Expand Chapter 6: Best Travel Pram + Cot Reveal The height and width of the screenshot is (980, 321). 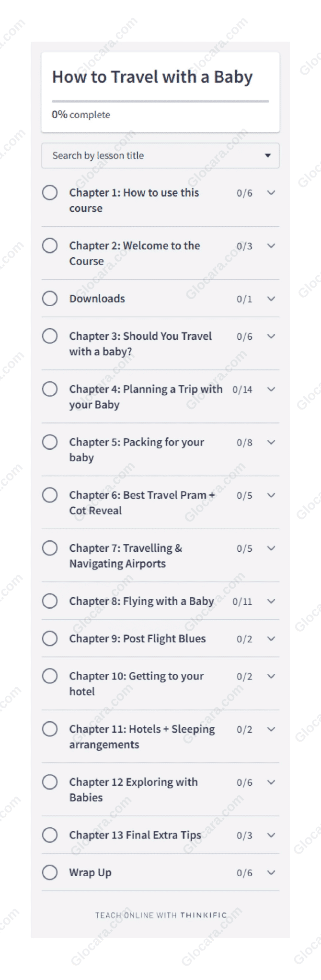[271, 495]
